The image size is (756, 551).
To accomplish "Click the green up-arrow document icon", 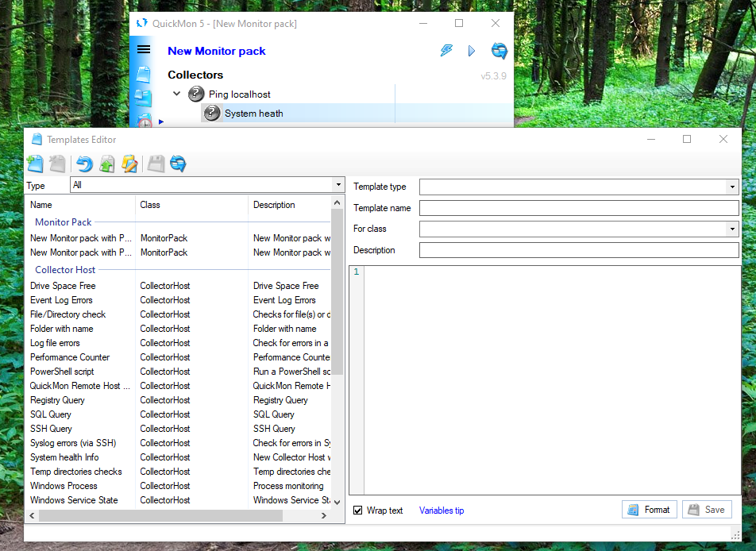I will [x=107, y=164].
